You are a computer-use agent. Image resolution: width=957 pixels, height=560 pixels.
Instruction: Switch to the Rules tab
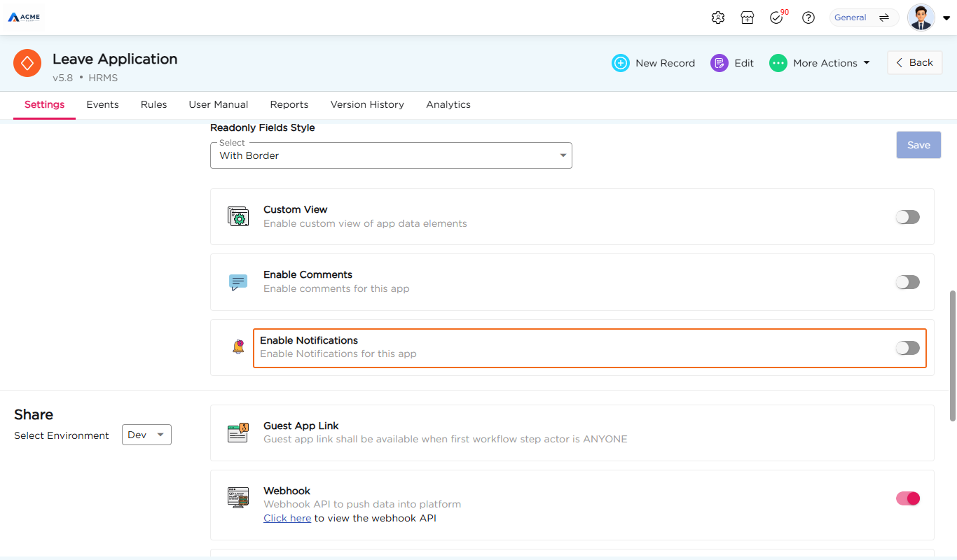click(x=153, y=104)
